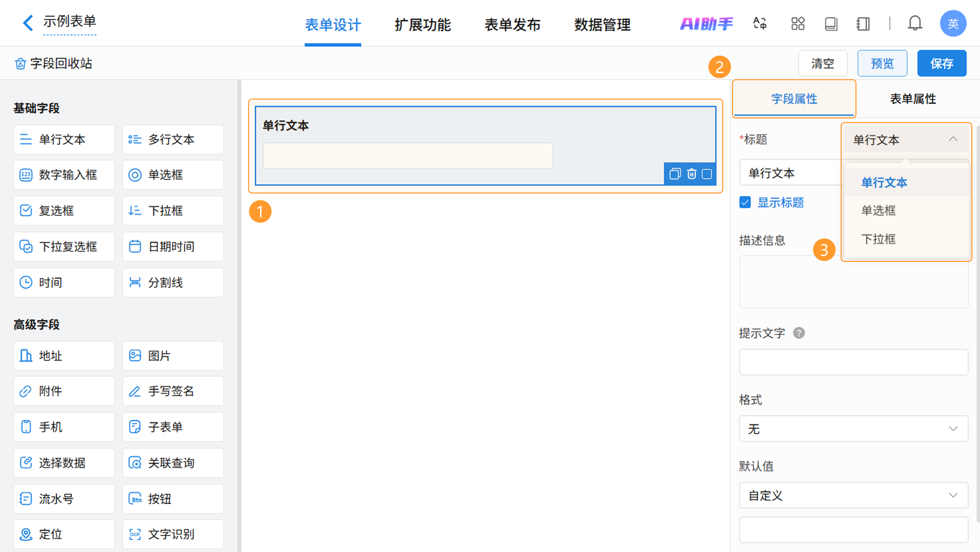Uncheck the 显示标题 checkbox
This screenshot has width=980, height=552.
(x=745, y=202)
